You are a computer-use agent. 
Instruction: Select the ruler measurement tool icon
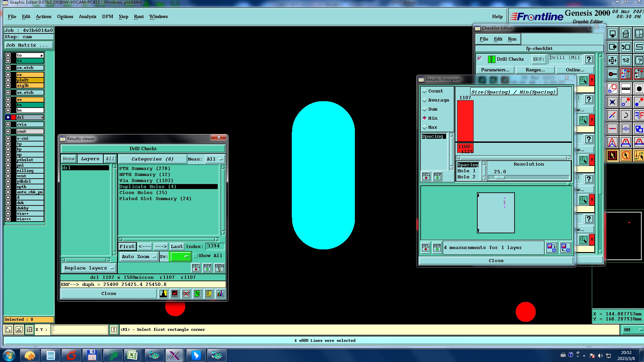click(x=626, y=89)
